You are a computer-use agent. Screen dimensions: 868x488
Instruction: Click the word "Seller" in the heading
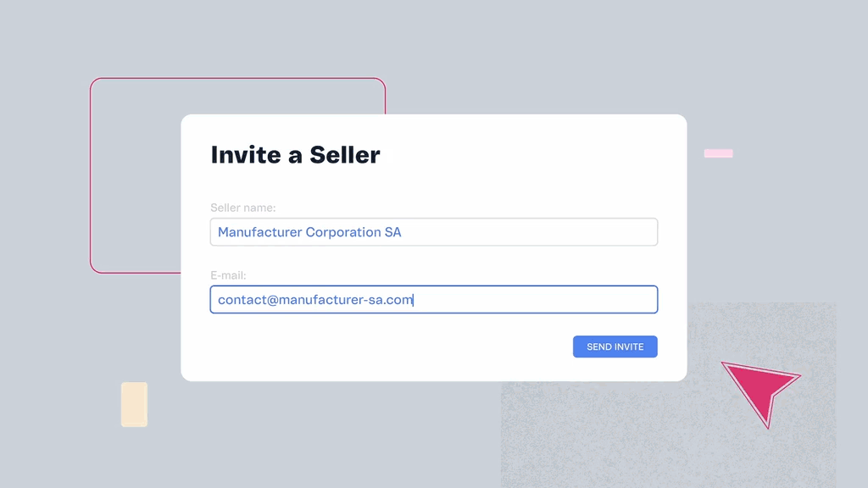(344, 155)
